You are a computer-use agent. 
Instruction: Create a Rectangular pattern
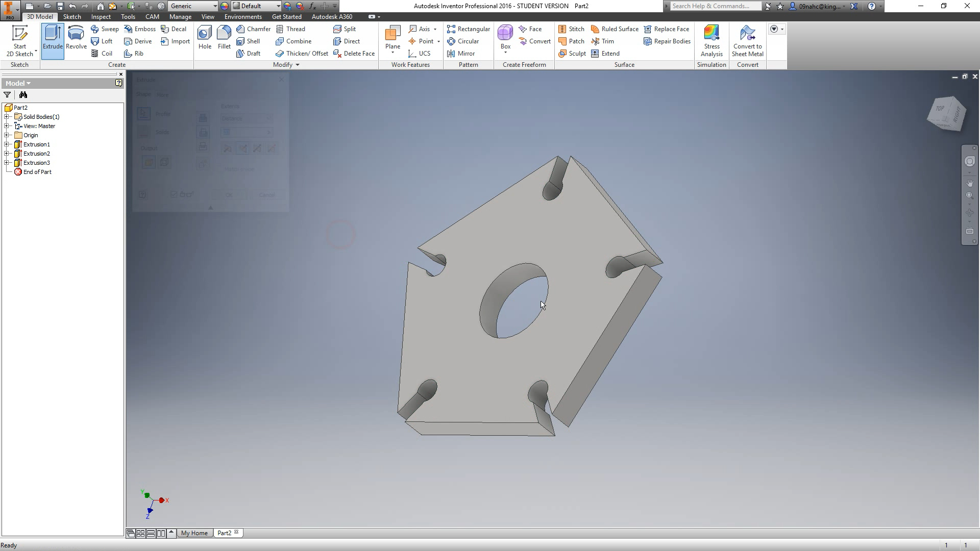coord(469,29)
